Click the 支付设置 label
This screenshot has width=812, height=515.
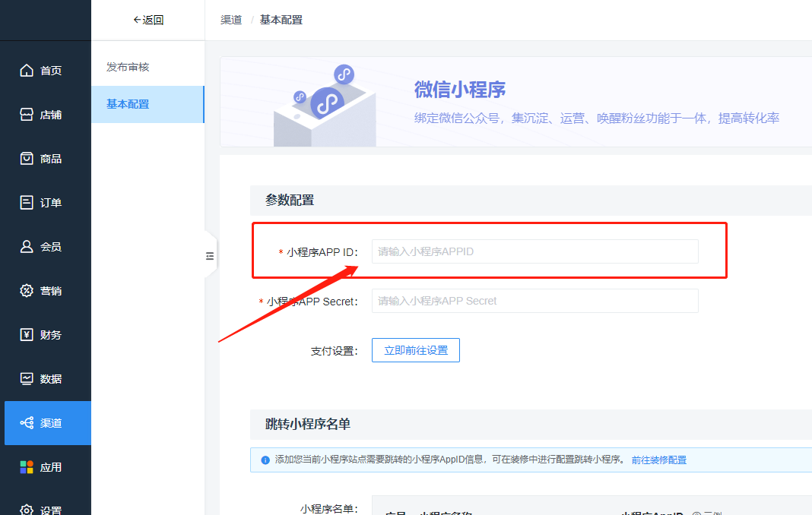[334, 351]
